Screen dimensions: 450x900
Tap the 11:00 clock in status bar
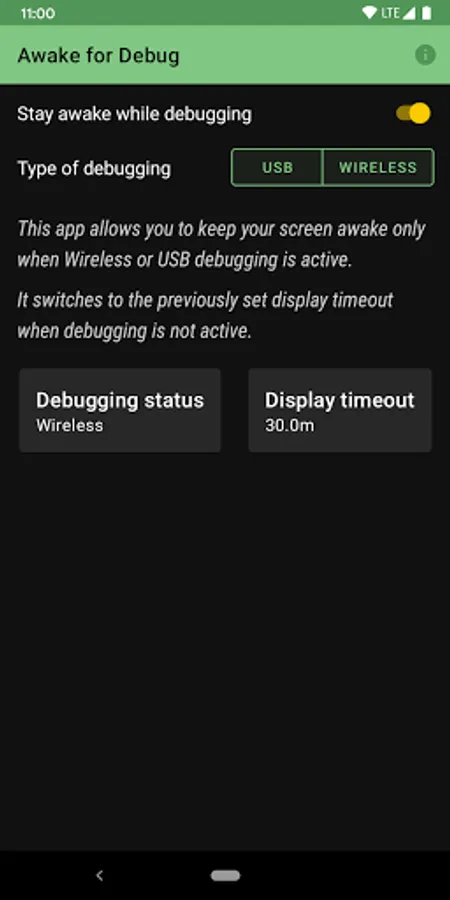(x=38, y=13)
